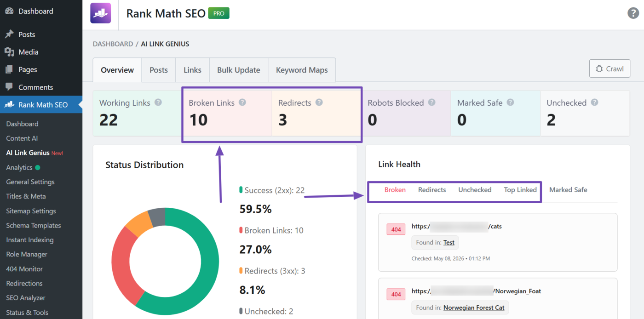The width and height of the screenshot is (644, 319).
Task: Click the orange Redirects legend swatch
Action: (241, 271)
